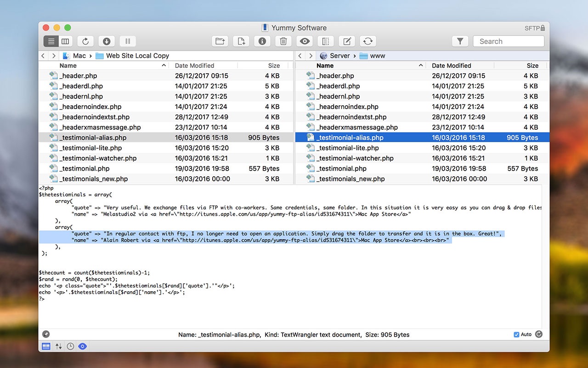Switch to column view mode
Viewport: 588px width, 368px height.
[65, 41]
